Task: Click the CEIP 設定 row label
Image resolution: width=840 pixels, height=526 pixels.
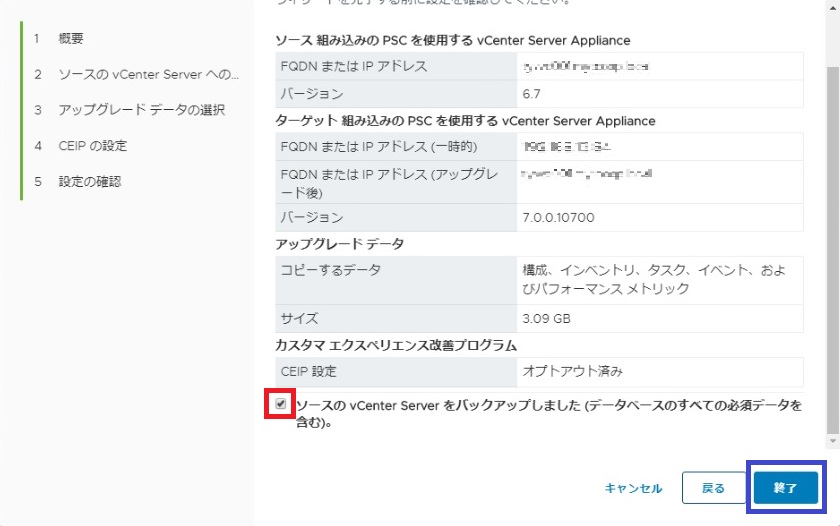Action: click(309, 371)
